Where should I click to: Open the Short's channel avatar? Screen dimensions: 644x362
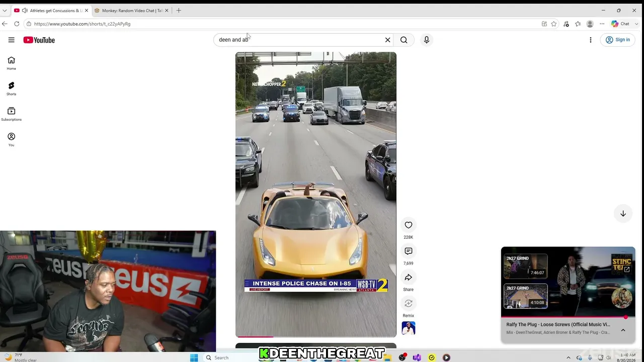(x=408, y=328)
